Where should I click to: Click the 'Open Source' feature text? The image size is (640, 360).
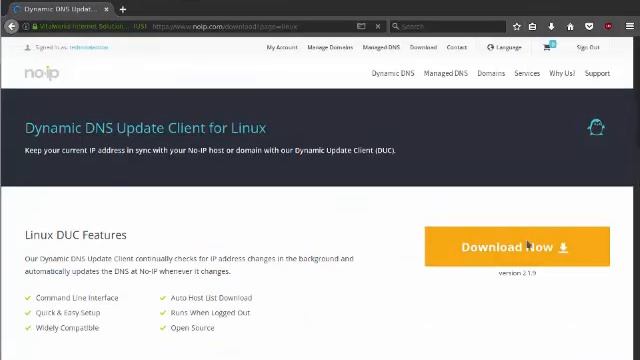tap(192, 328)
